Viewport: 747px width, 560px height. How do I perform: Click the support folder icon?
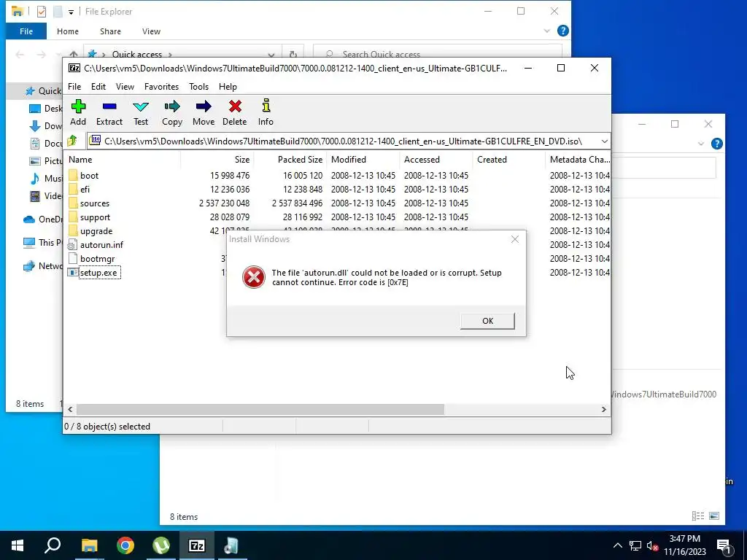[73, 217]
